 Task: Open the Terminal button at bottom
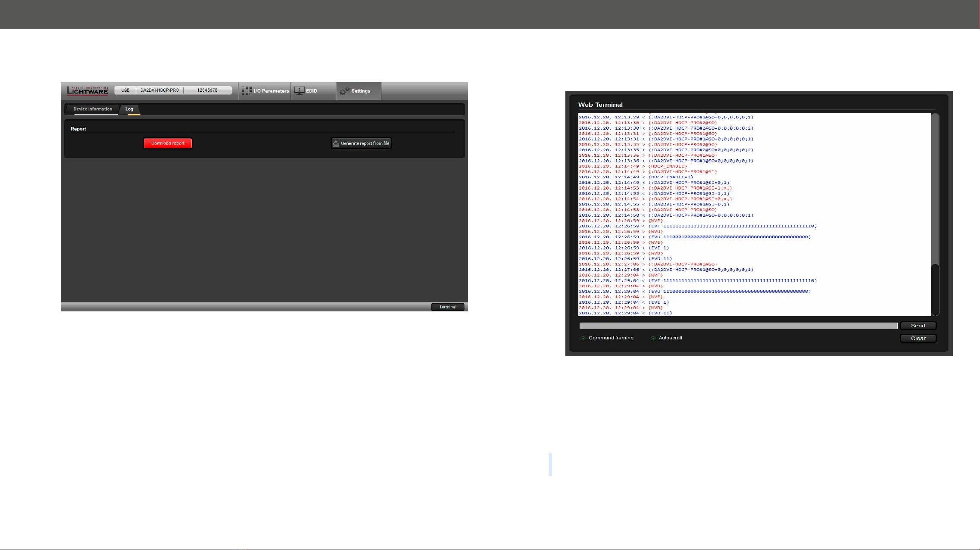(x=448, y=307)
